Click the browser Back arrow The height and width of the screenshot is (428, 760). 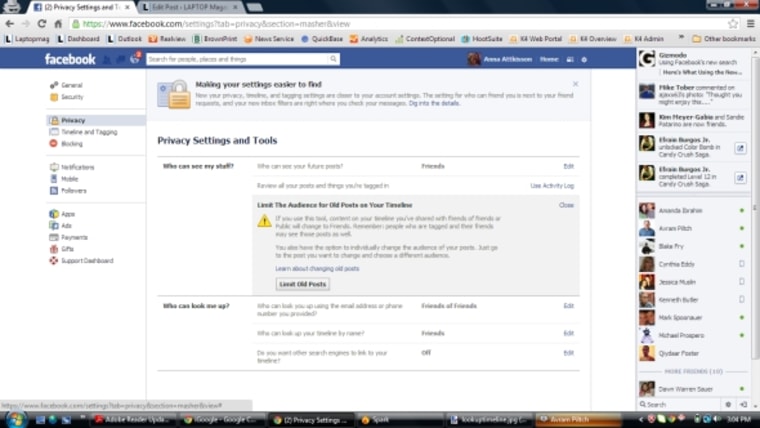(10, 24)
